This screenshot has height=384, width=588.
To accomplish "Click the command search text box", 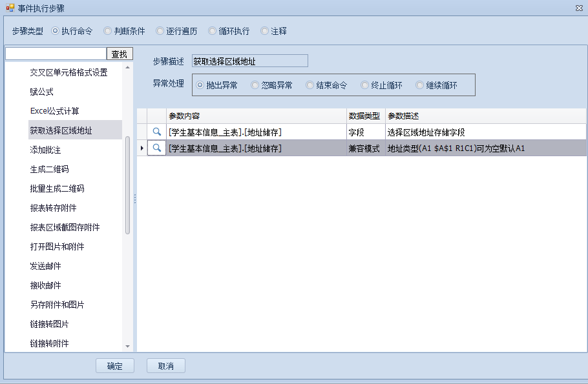I will click(56, 54).
